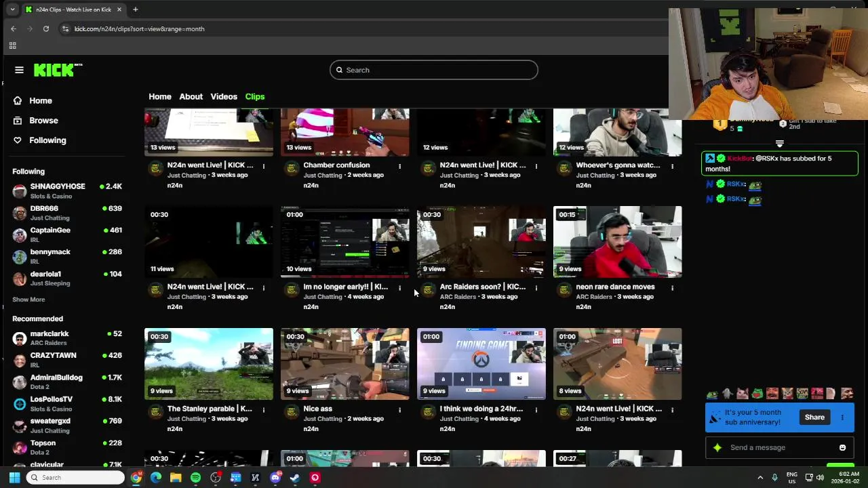Open Chamber confusion clip title

(x=336, y=165)
